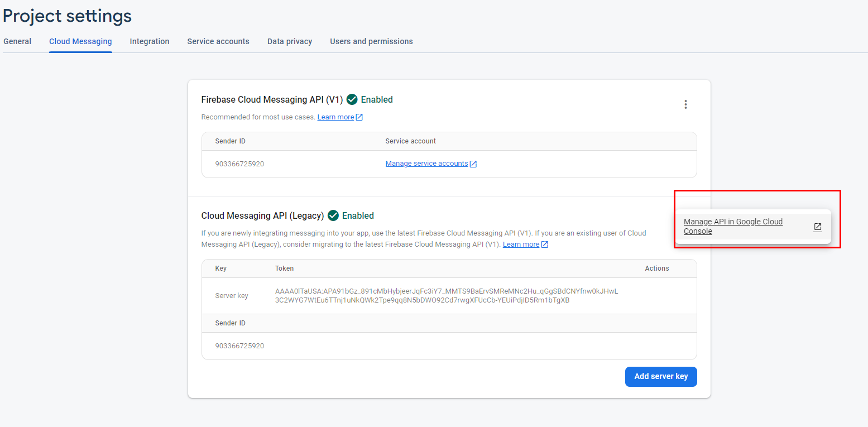The height and width of the screenshot is (427, 868).
Task: Open the three-dot menu for Cloud Messaging V1
Action: [x=685, y=104]
